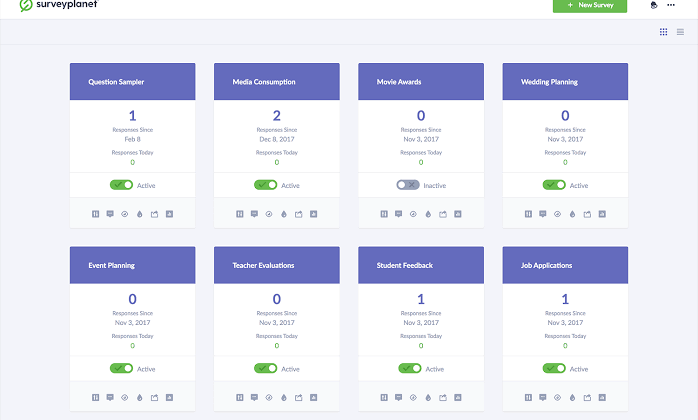Click the New Survey button
698x420 pixels.
[590, 5]
